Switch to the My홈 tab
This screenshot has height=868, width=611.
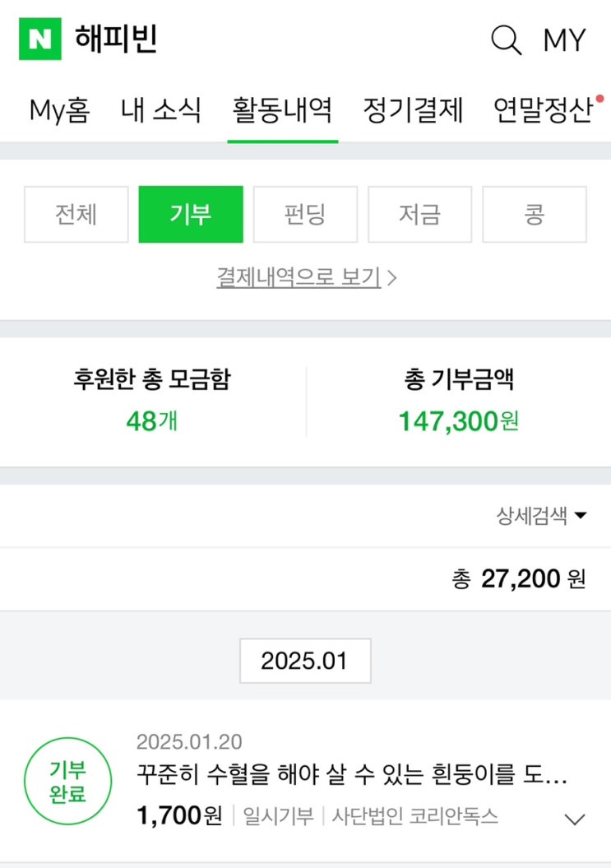59,110
